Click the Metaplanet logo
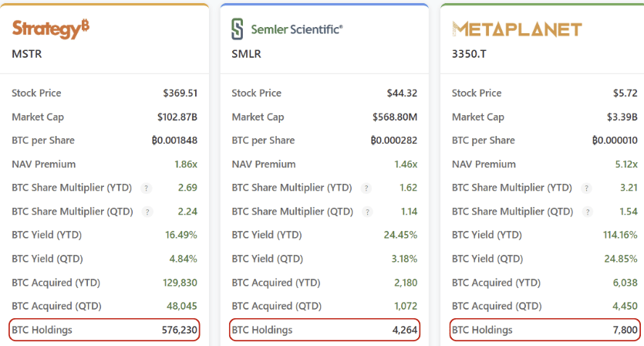Viewport: 644px width, 346px height. pos(516,29)
